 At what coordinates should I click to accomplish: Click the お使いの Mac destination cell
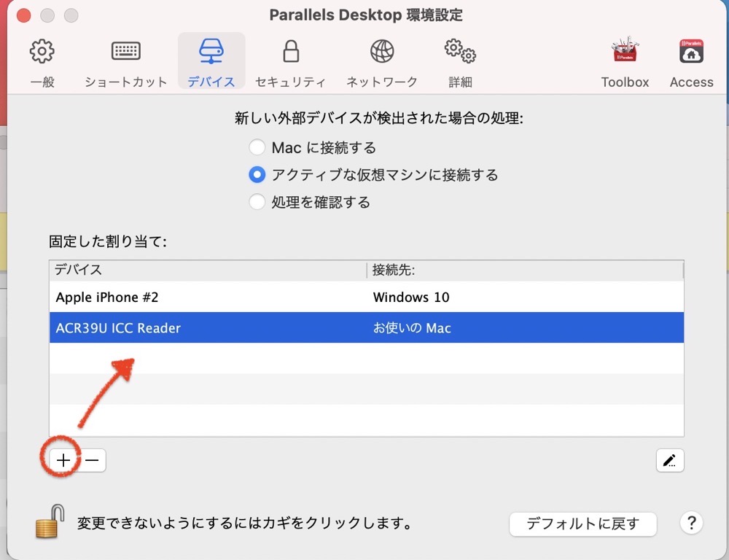(x=412, y=328)
